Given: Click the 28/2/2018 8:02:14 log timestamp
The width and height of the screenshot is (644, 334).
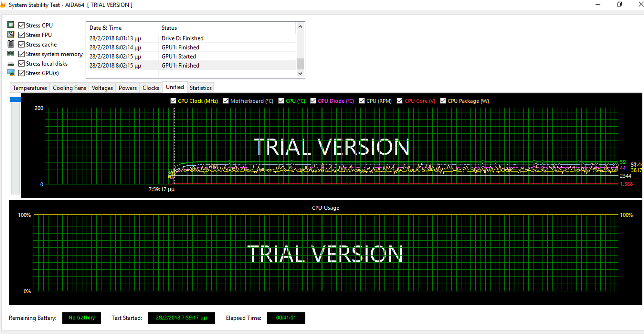Looking at the screenshot, I should (115, 47).
